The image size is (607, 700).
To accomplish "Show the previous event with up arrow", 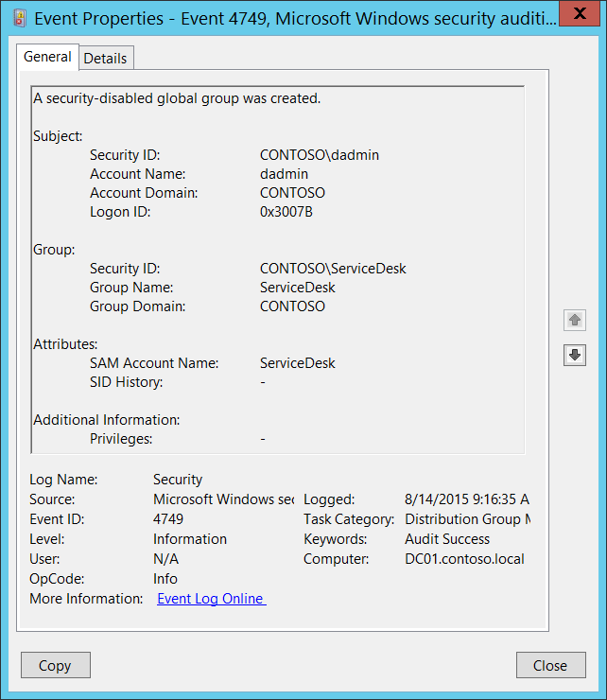I will coord(574,321).
